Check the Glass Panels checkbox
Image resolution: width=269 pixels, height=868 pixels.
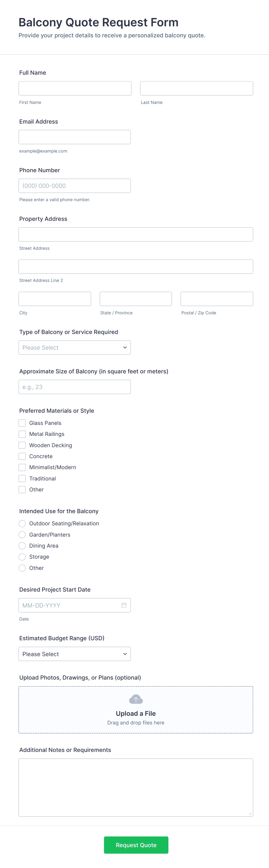[22, 423]
